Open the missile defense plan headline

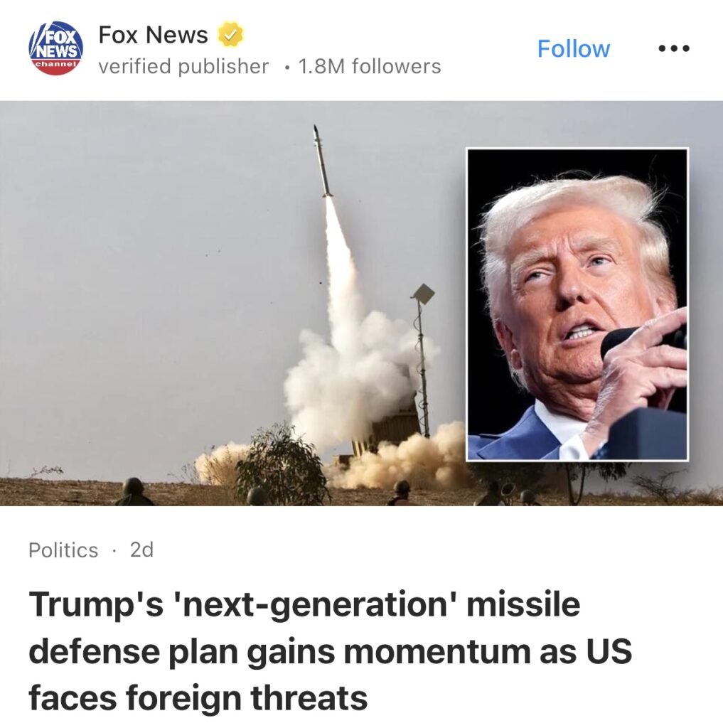click(x=330, y=651)
